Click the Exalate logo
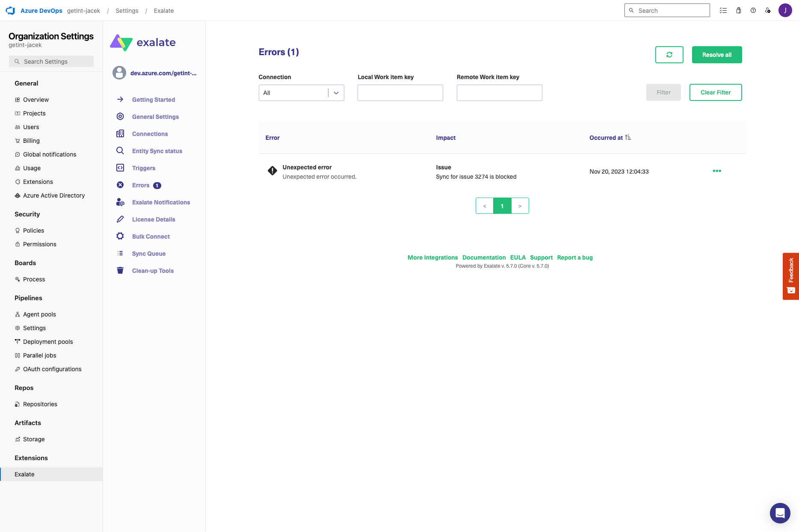This screenshot has width=799, height=532. click(x=143, y=42)
